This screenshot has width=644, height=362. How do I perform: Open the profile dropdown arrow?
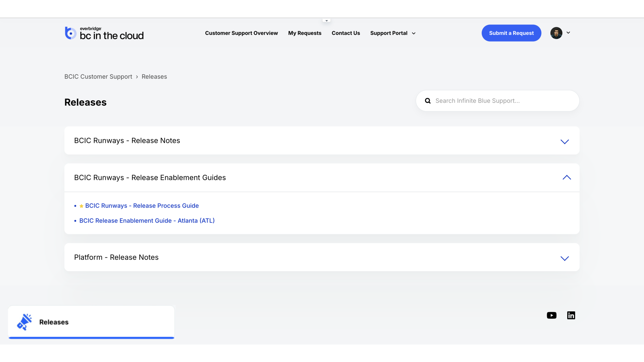coord(568,33)
